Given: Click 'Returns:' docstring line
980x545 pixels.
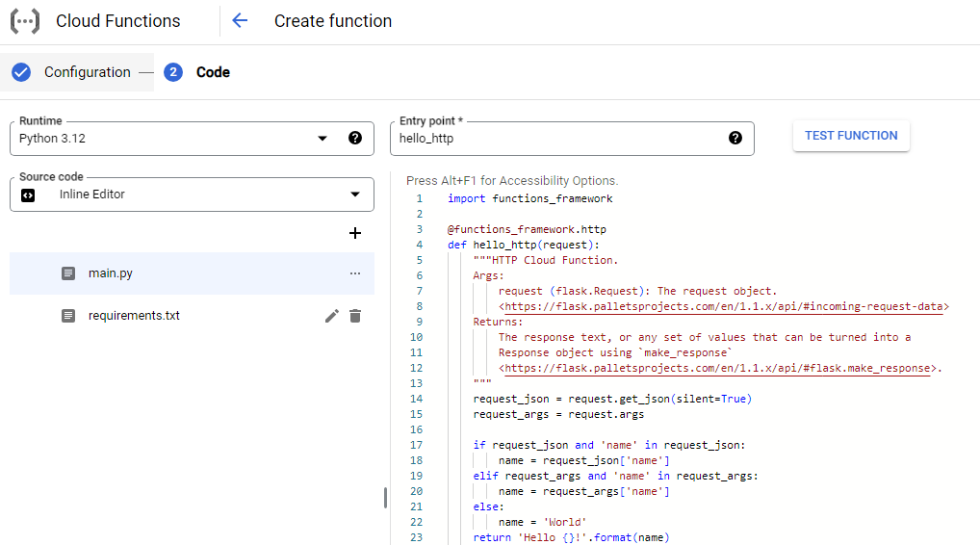Looking at the screenshot, I should click(x=498, y=322).
